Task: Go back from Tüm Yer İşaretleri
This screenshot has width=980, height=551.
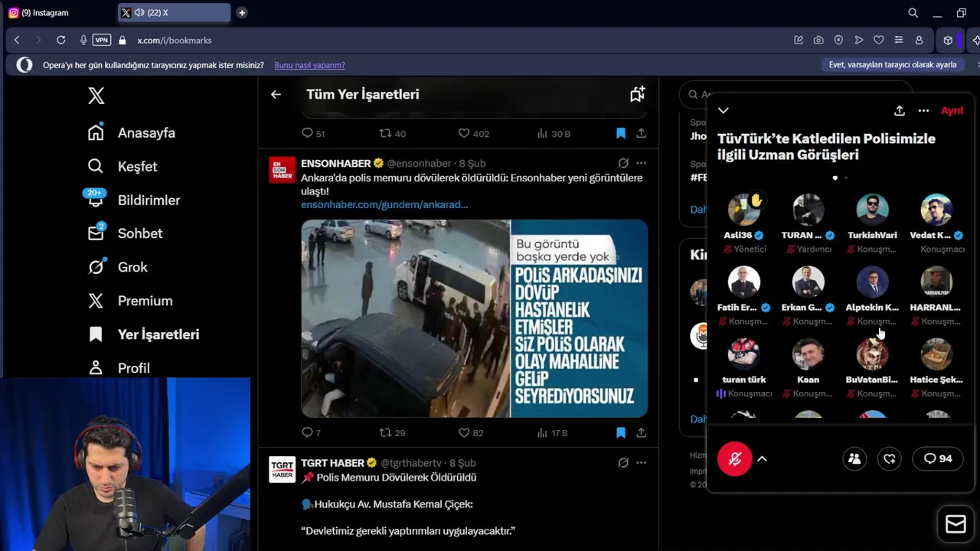Action: [x=276, y=94]
